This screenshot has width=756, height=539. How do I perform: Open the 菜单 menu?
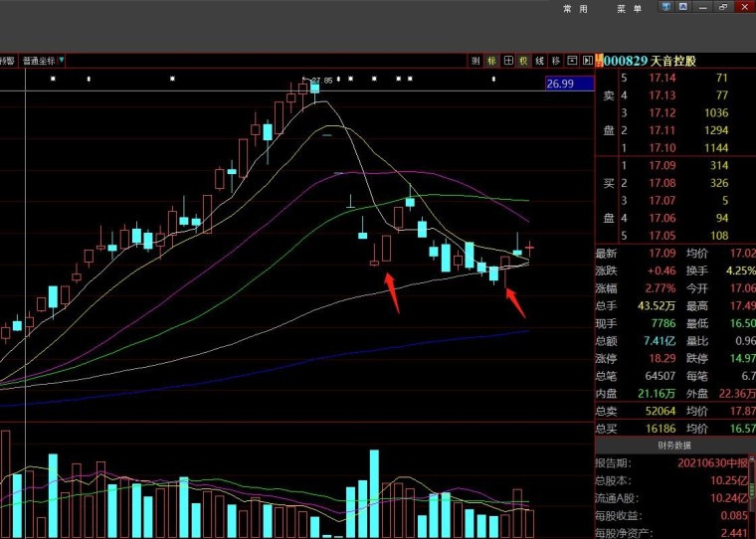pyautogui.click(x=630, y=9)
